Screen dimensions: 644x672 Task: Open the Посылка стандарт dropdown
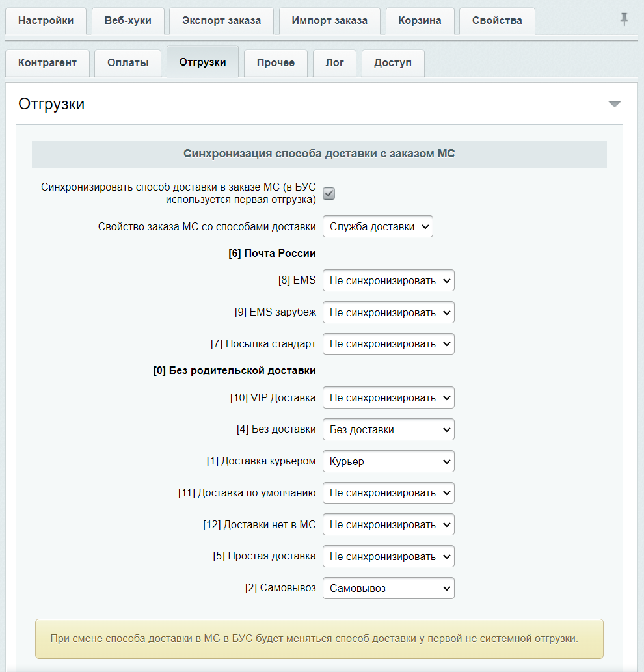click(x=388, y=344)
